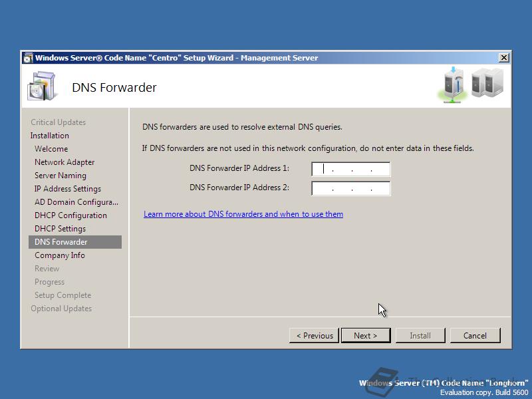Screen dimensions: 532x399
Task: Focus the DNS Forwarder IP Address 1 field
Action: (x=351, y=169)
